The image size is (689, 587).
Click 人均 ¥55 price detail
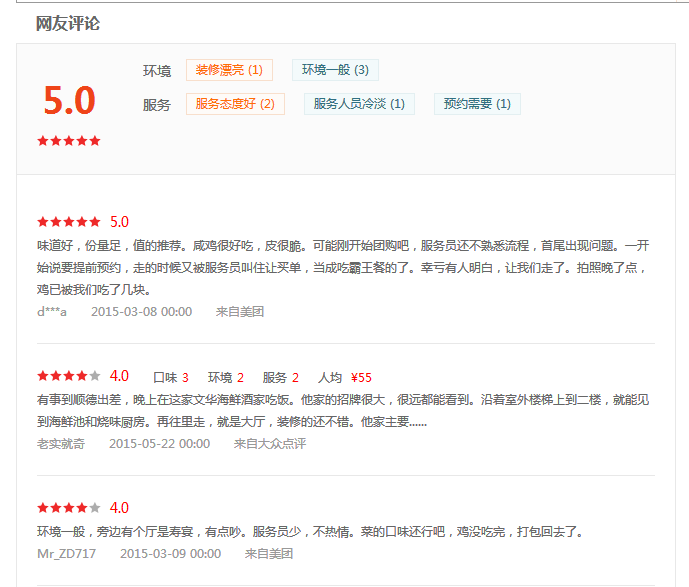(345, 377)
